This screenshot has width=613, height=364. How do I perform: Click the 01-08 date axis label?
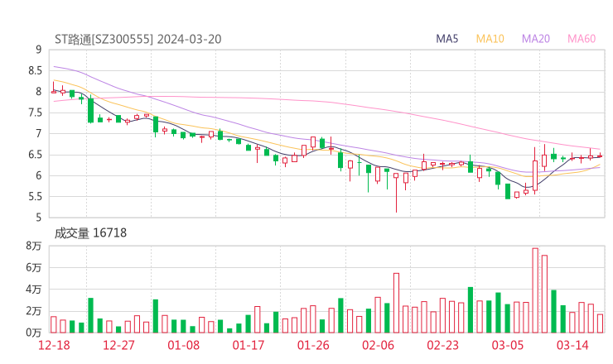[183, 345]
